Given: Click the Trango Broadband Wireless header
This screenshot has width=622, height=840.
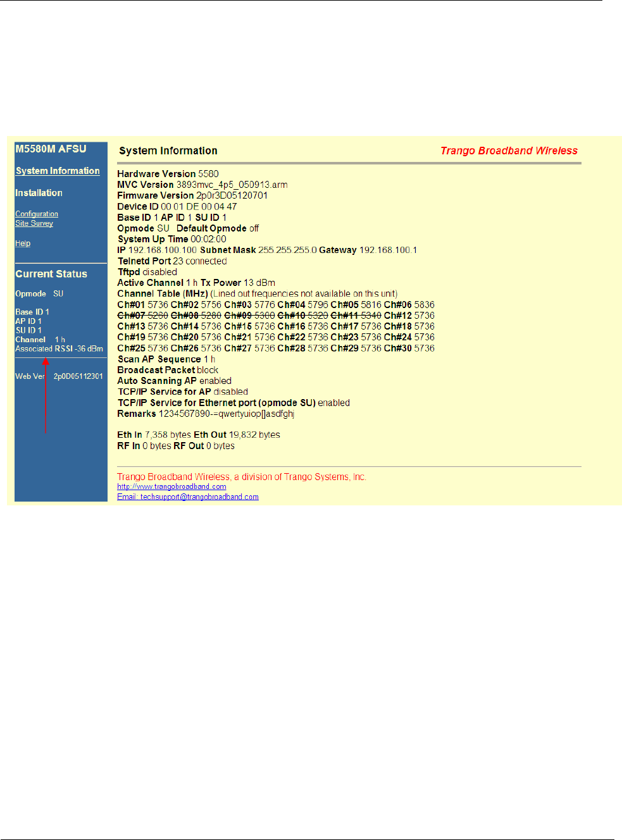Looking at the screenshot, I should (509, 151).
